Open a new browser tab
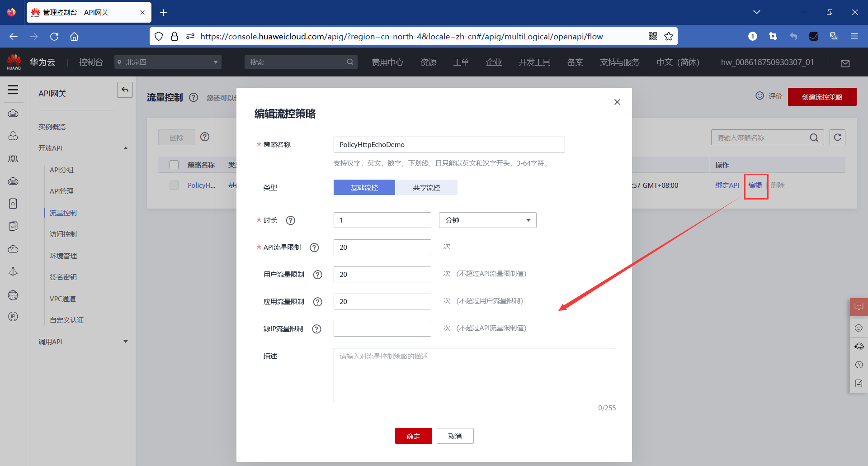868x466 pixels. [x=164, y=13]
